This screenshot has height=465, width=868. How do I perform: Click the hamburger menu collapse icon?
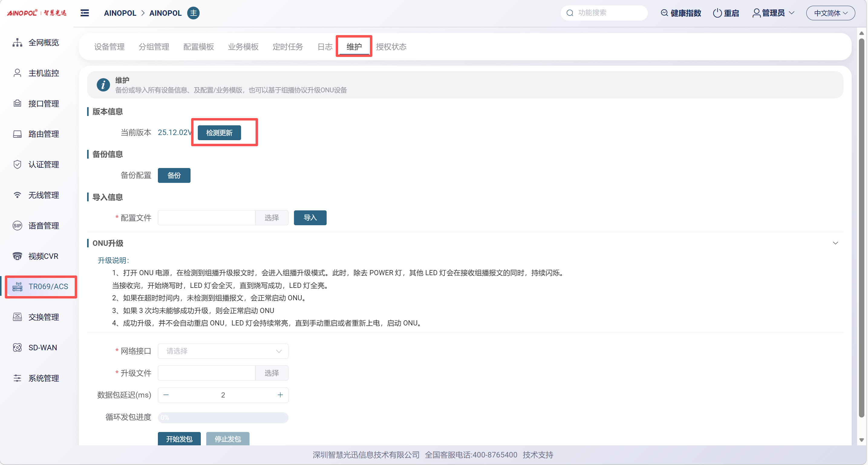pyautogui.click(x=85, y=13)
